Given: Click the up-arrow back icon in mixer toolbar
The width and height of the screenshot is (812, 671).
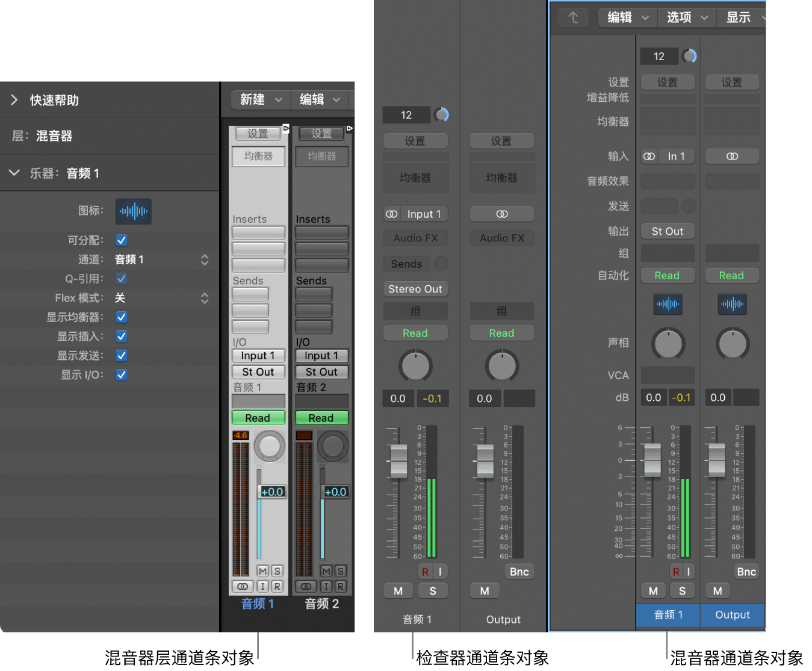Looking at the screenshot, I should click(x=573, y=17).
